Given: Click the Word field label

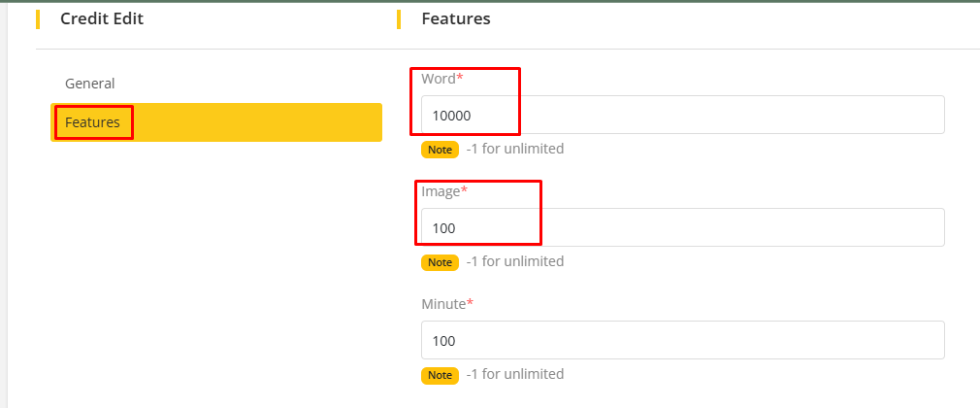Looking at the screenshot, I should tap(439, 79).
